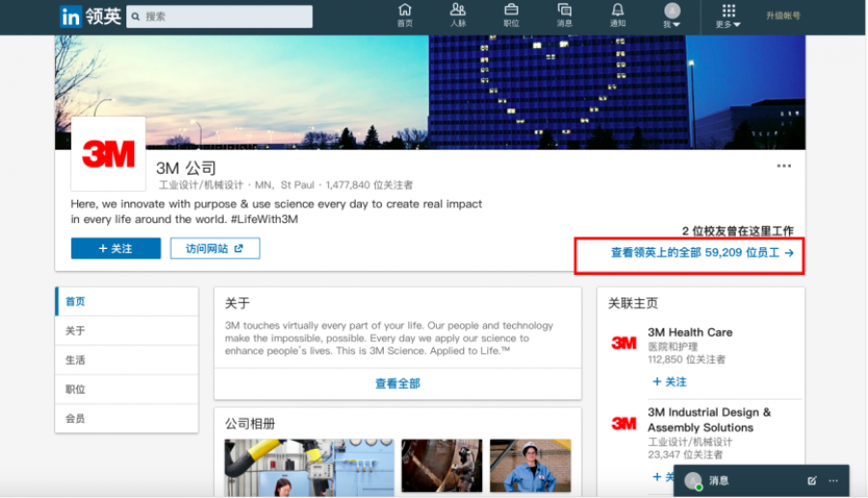Open 查看领英上的全部 59,209 位员工 link
This screenshot has height=498, width=868.
pos(702,253)
